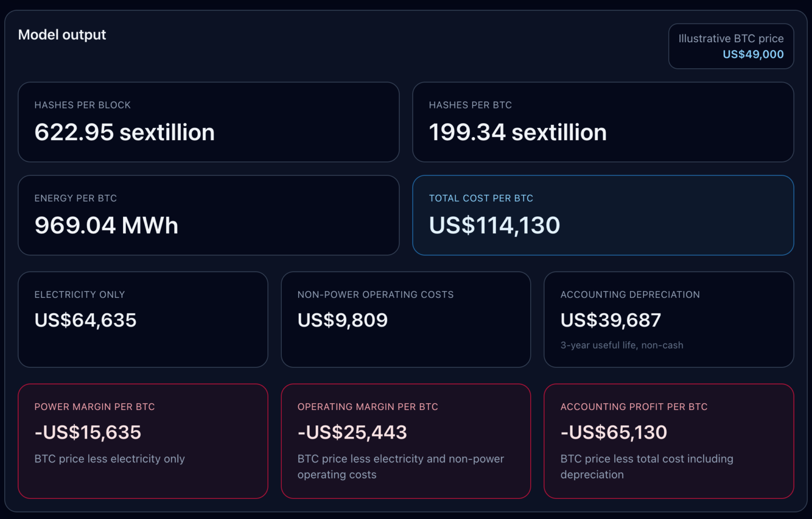Select the highlighted Total Cost Per BTC card
The height and width of the screenshot is (519, 812).
point(603,215)
